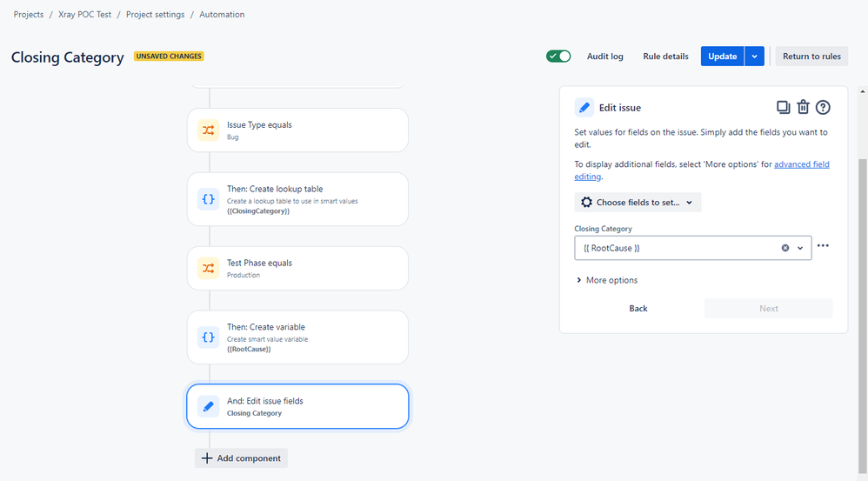Click the {{ClosingCategory}} smart value text

pyautogui.click(x=258, y=210)
